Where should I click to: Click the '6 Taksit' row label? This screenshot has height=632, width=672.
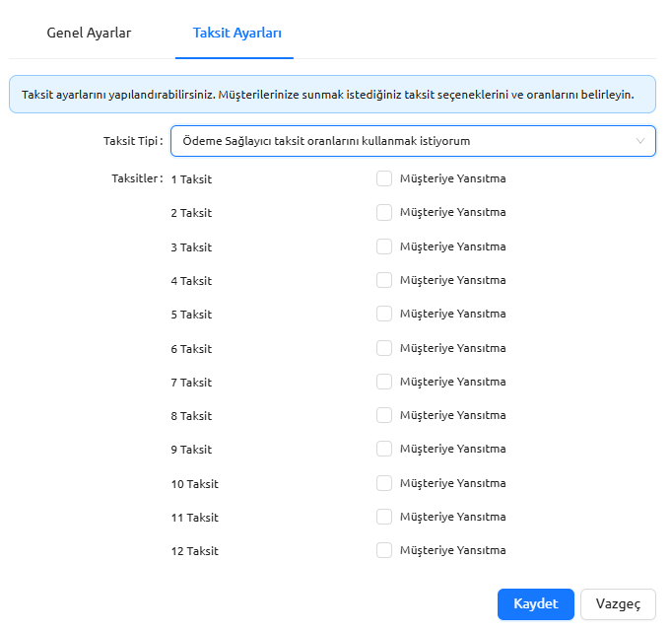[191, 349]
